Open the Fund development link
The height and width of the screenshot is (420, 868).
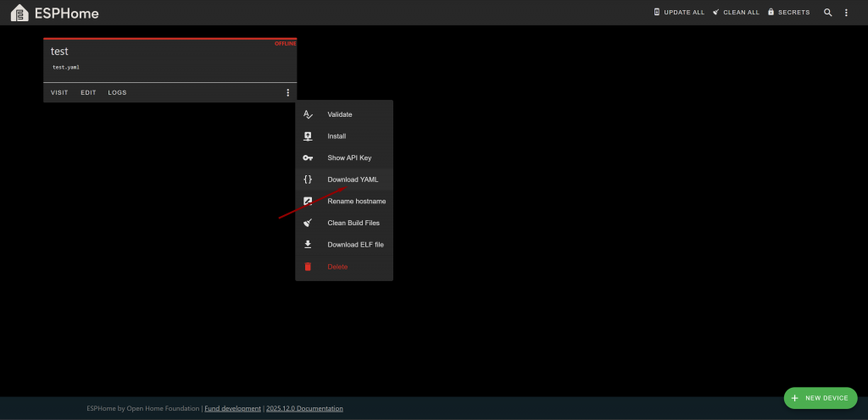tap(232, 408)
